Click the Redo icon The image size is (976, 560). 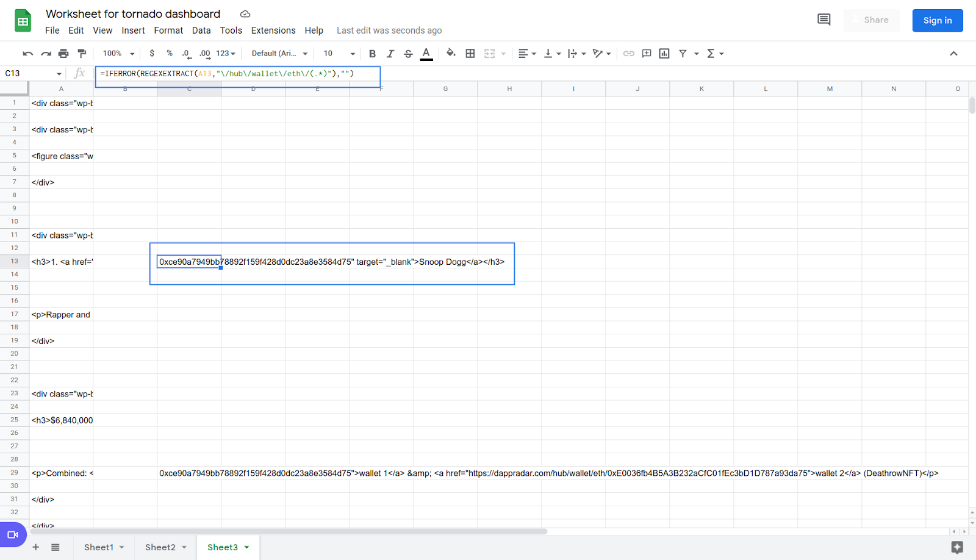coord(46,54)
